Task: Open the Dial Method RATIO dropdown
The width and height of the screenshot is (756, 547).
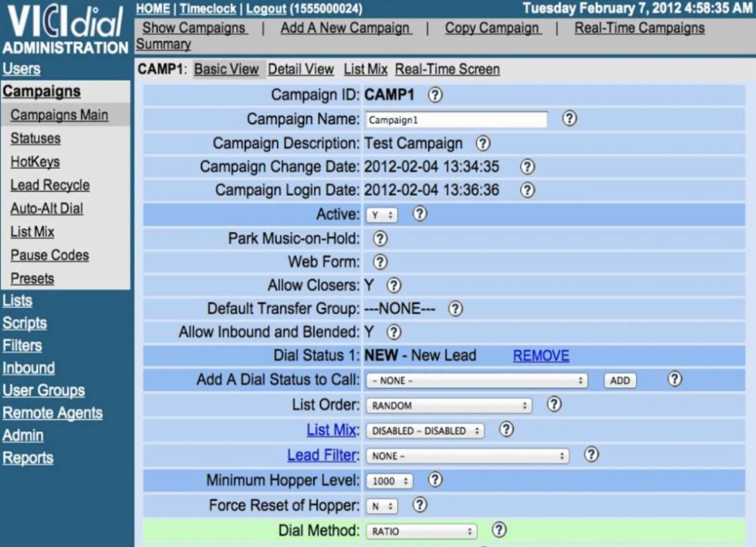Action: click(x=421, y=532)
